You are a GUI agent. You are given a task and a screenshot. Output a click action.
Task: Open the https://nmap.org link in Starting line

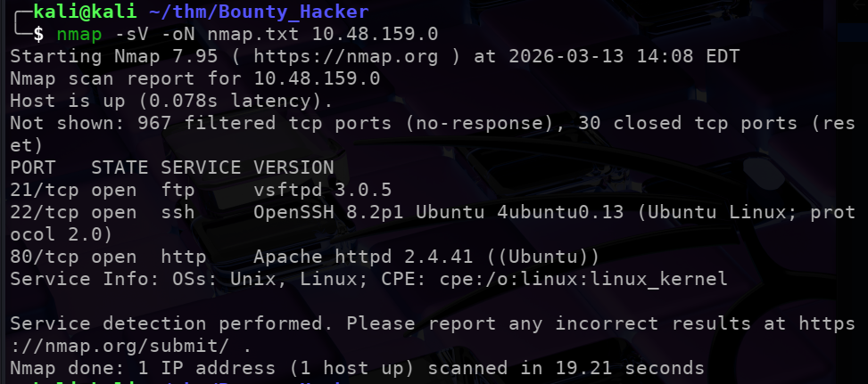point(328,56)
